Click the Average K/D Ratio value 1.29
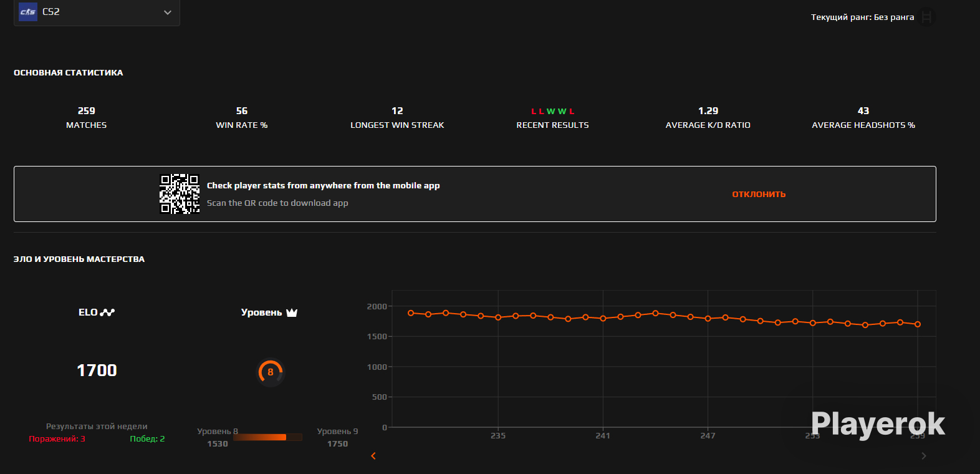Viewport: 980px width, 474px height. pos(708,111)
